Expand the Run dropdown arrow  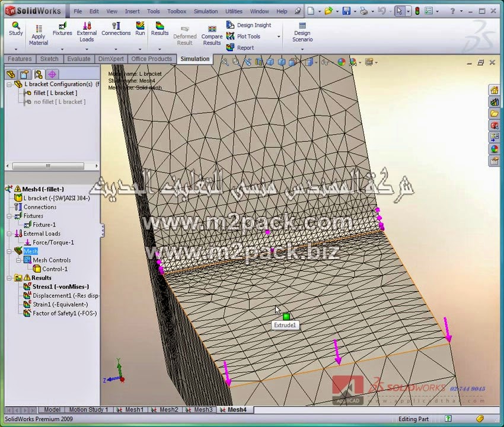[140, 49]
